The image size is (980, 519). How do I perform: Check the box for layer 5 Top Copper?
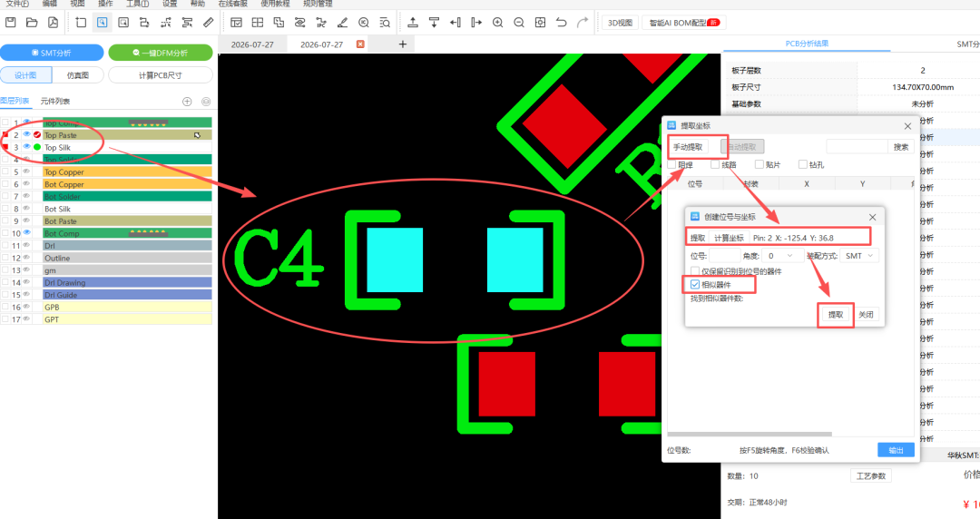pos(5,172)
